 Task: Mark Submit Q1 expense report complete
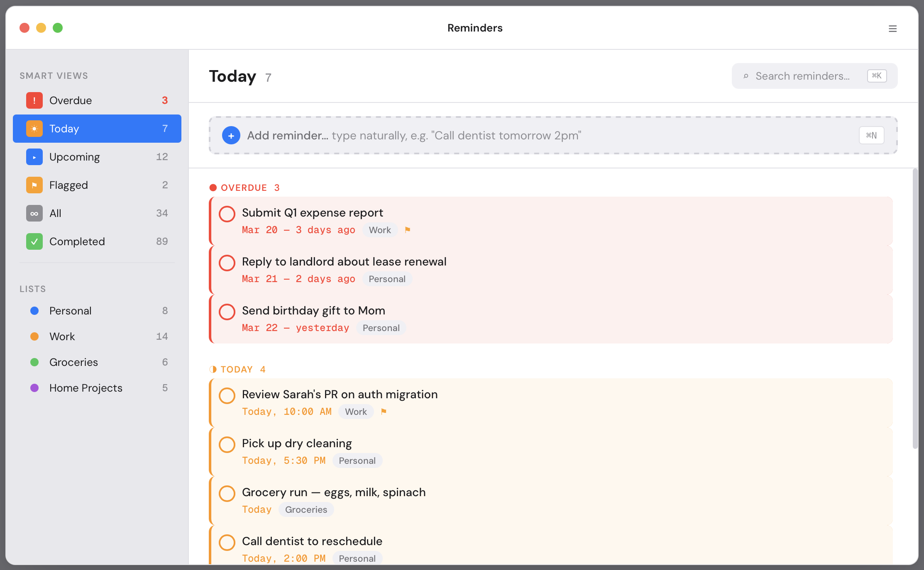[227, 214]
